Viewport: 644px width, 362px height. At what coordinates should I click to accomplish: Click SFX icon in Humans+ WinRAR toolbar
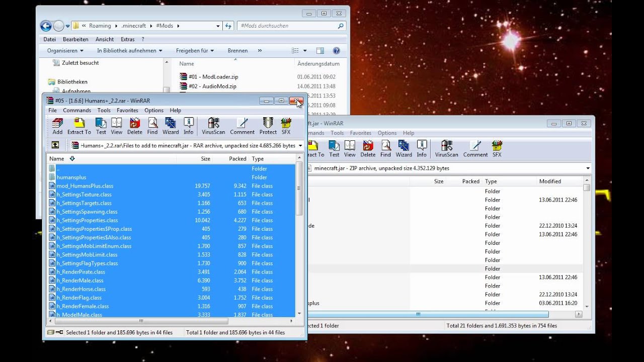pos(286,126)
